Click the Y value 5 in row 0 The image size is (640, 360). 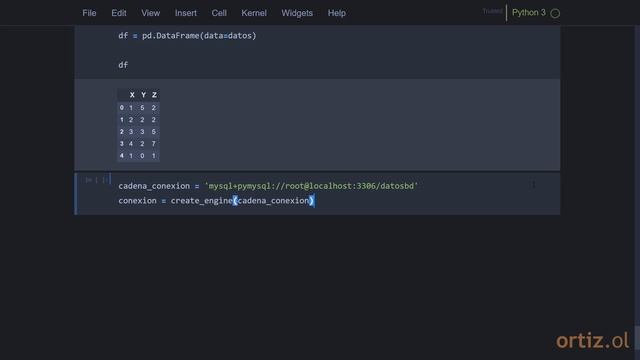point(142,108)
